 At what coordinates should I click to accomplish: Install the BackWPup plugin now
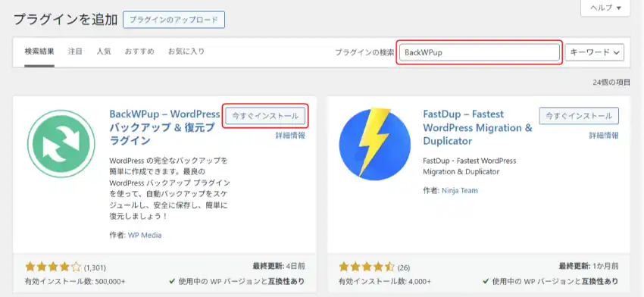point(265,116)
